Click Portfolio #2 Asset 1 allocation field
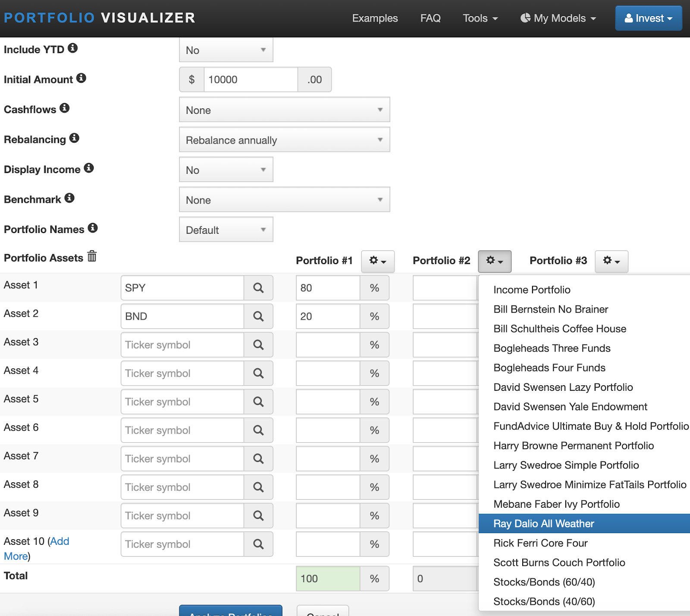Image resolution: width=690 pixels, height=616 pixels. [445, 288]
